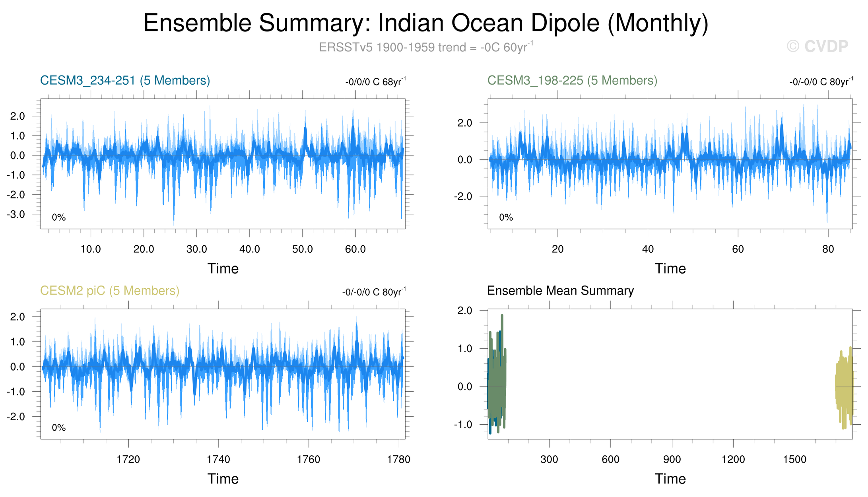The image size is (868, 497).
Task: Click the 0% label in CESM3_234-251 plot
Action: (59, 217)
